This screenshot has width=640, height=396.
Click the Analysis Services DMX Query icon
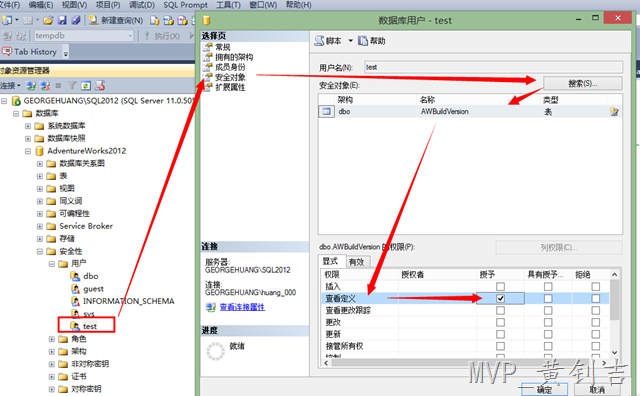[x=182, y=20]
